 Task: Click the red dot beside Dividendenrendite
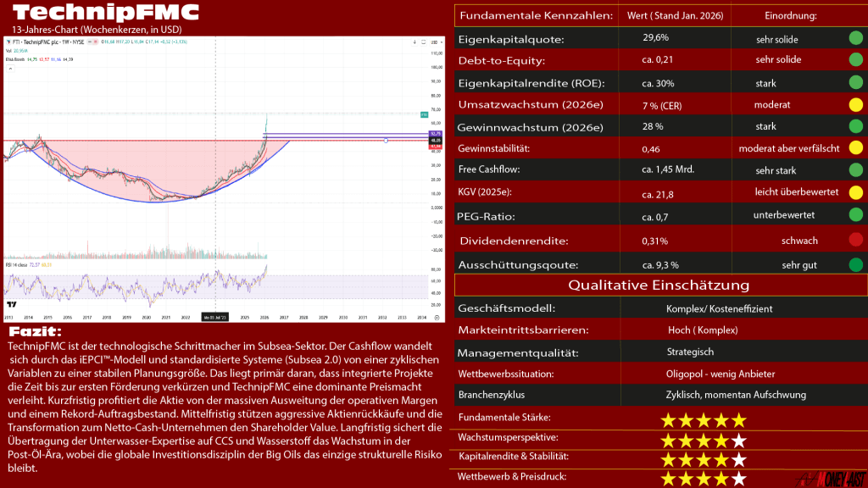(x=855, y=241)
